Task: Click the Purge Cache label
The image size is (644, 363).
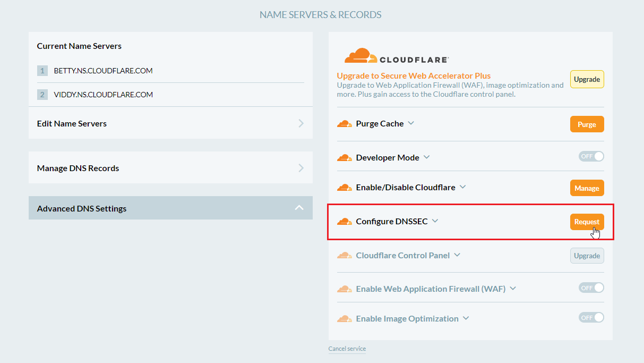Action: (x=380, y=124)
